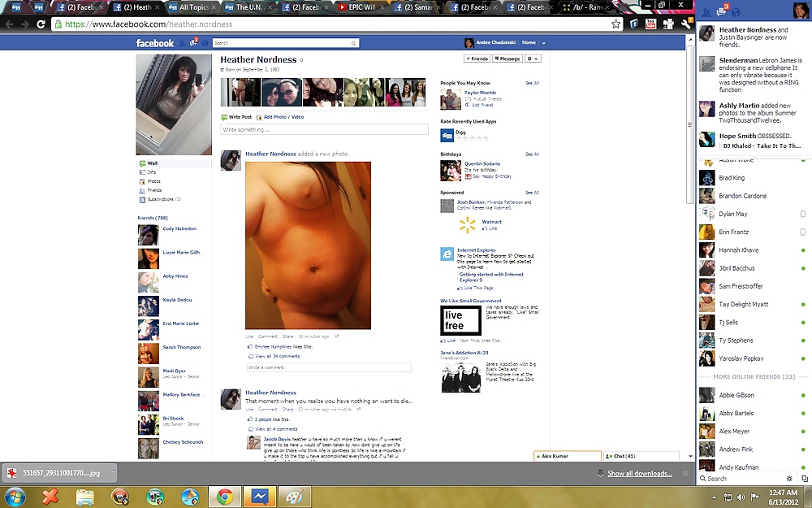
Task: Click the volume icon in system tray
Action: coord(741,497)
